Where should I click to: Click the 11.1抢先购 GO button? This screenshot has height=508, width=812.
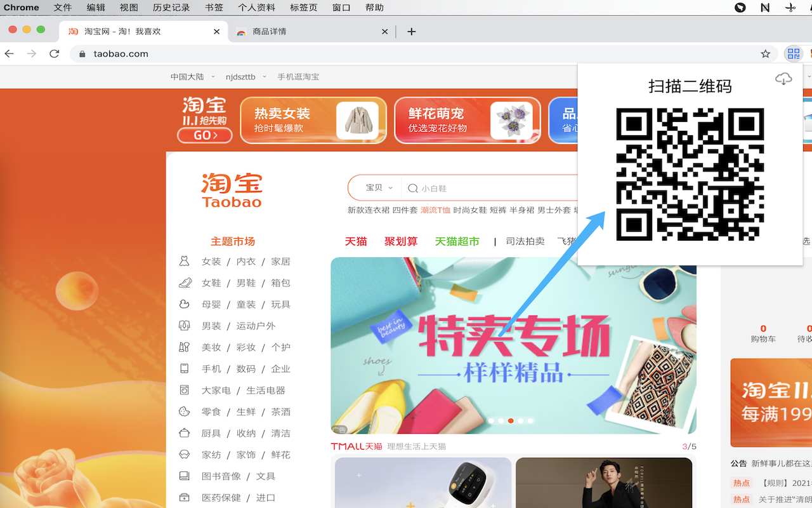(x=205, y=135)
